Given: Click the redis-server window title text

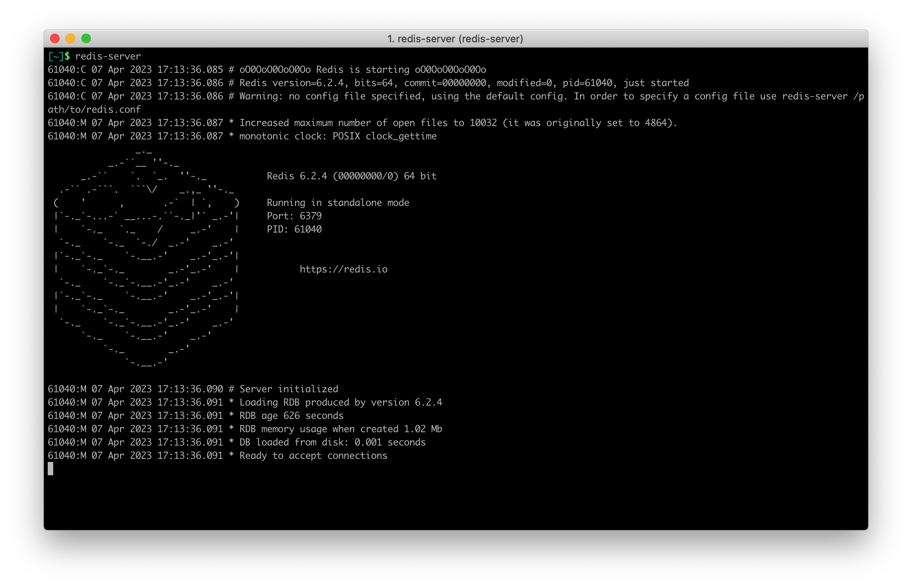Looking at the screenshot, I should (x=455, y=39).
